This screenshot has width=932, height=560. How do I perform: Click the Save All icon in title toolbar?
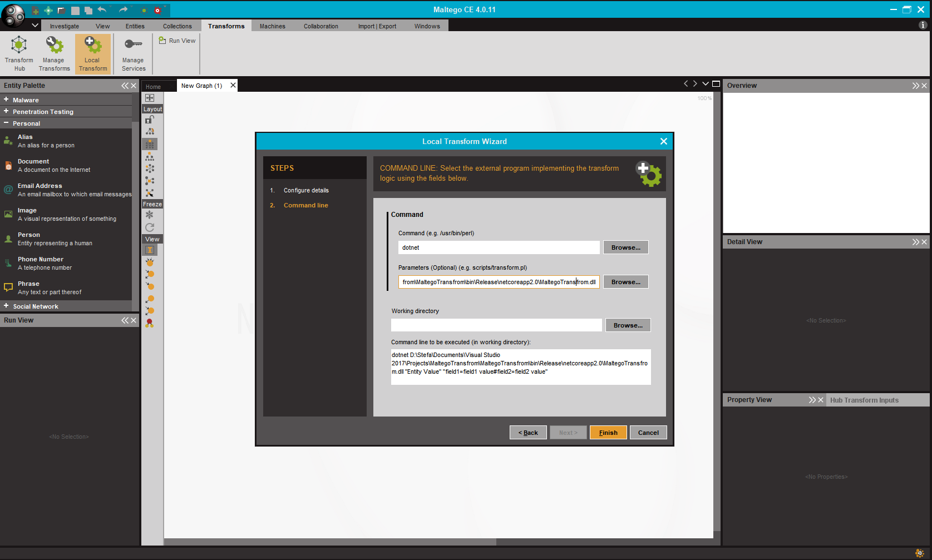(88, 11)
